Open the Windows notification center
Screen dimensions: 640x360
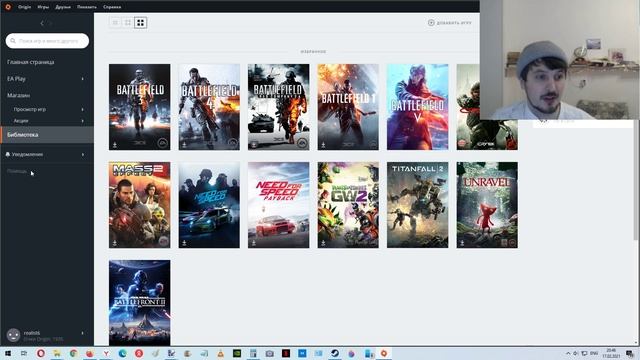point(630,353)
